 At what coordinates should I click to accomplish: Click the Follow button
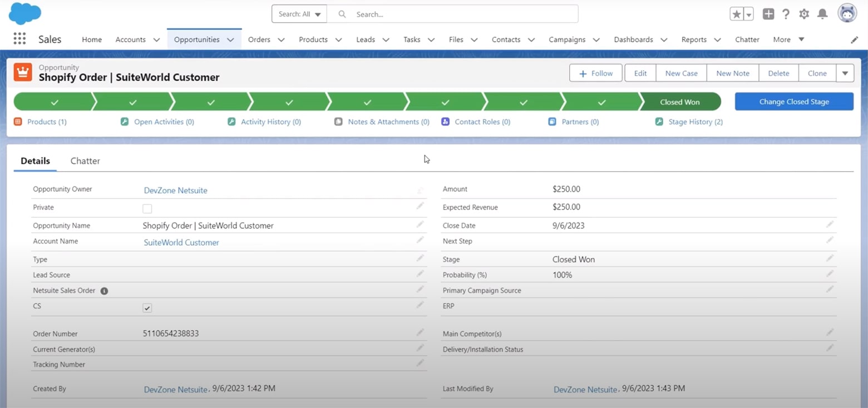[x=595, y=73]
